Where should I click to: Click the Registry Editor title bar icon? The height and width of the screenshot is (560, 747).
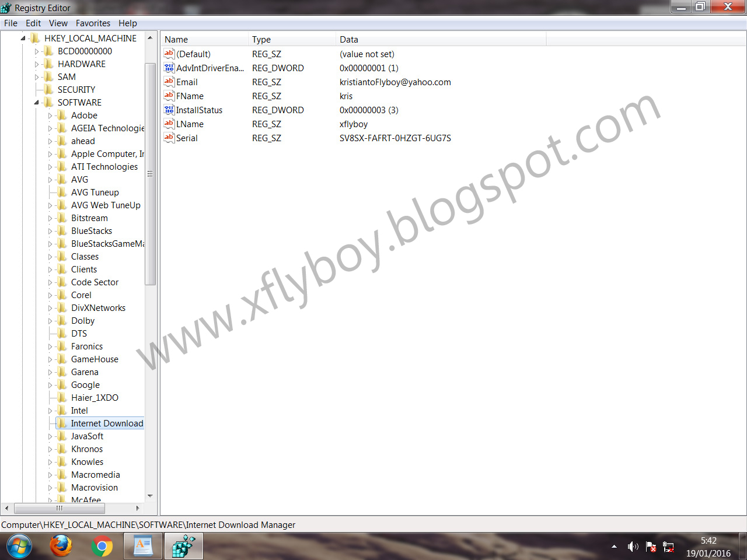pyautogui.click(x=6, y=8)
